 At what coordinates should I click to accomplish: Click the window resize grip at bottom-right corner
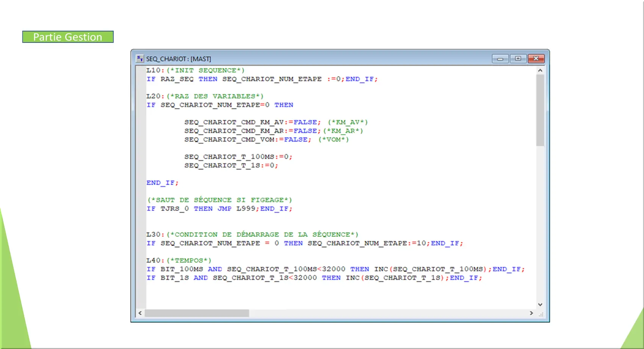[541, 314]
